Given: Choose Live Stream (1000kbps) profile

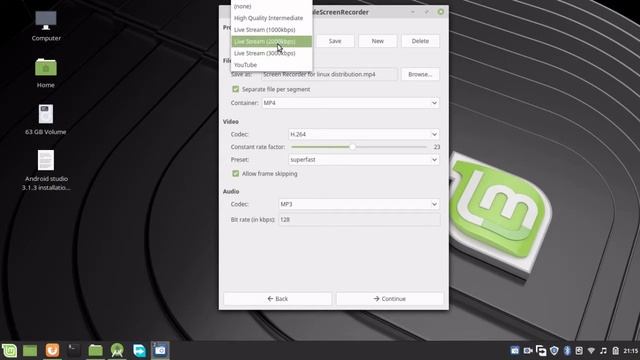Looking at the screenshot, I should [x=271, y=30].
